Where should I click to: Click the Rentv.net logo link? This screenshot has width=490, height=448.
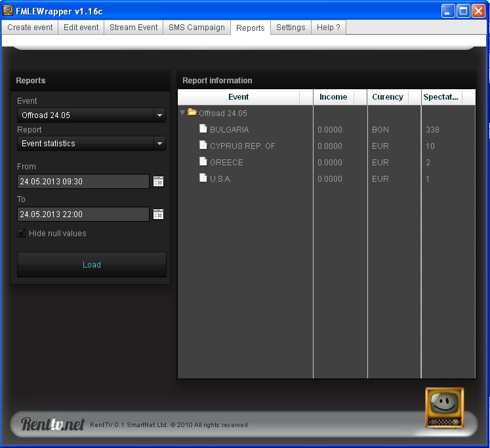tap(52, 424)
